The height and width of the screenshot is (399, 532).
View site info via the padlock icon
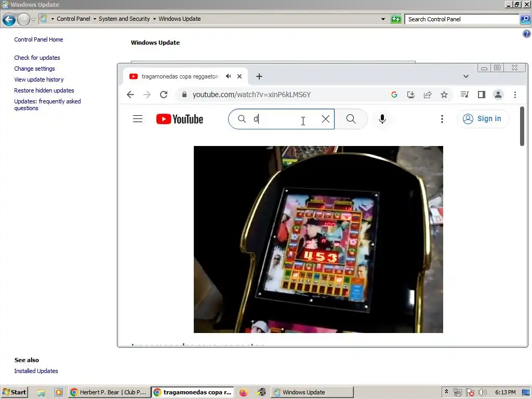point(184,95)
